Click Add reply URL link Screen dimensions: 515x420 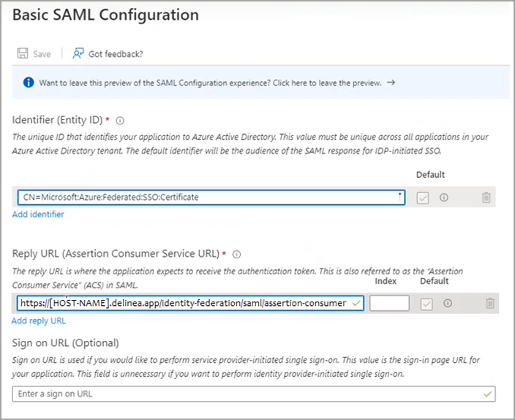39,320
